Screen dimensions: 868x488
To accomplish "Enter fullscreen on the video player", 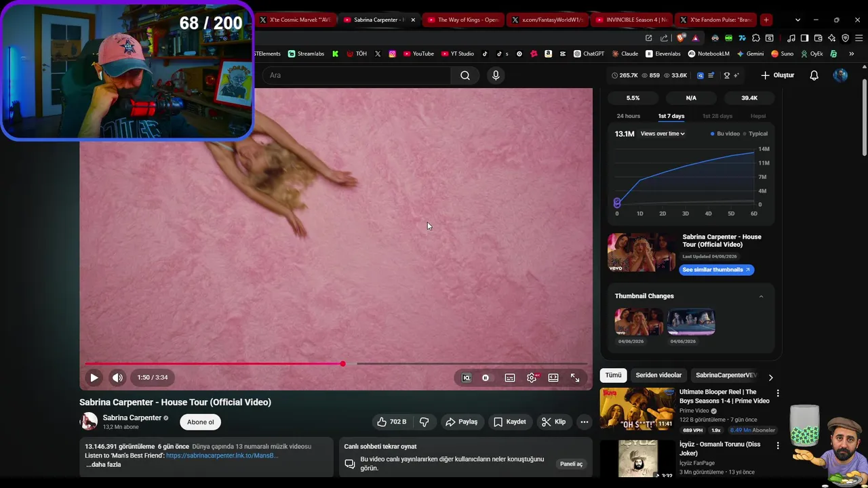I will click(575, 378).
